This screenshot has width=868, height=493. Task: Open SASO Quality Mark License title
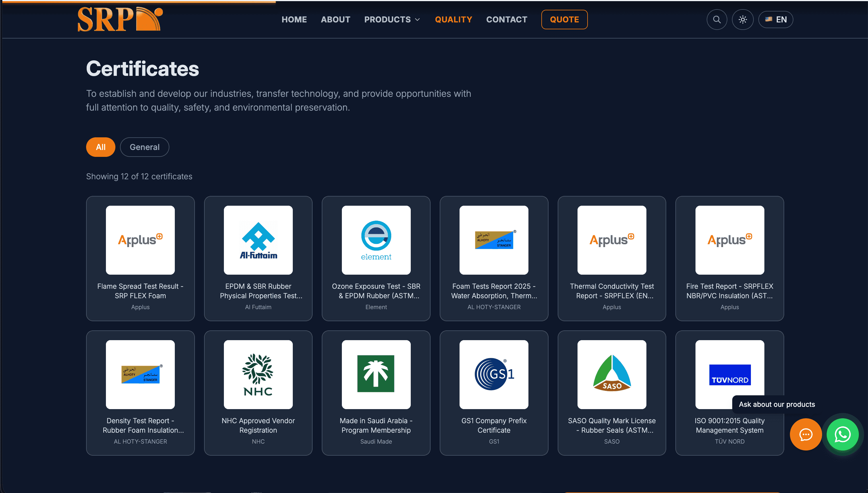click(x=612, y=425)
